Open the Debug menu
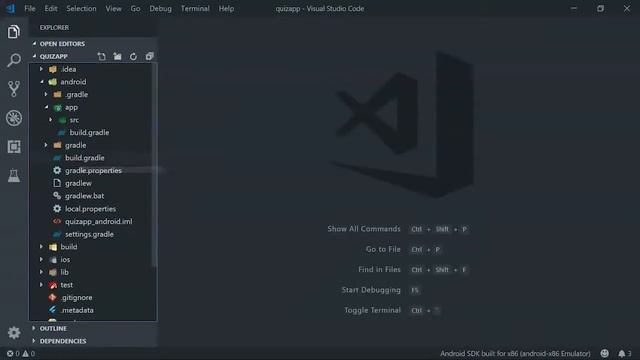The image size is (640, 360). point(160,9)
